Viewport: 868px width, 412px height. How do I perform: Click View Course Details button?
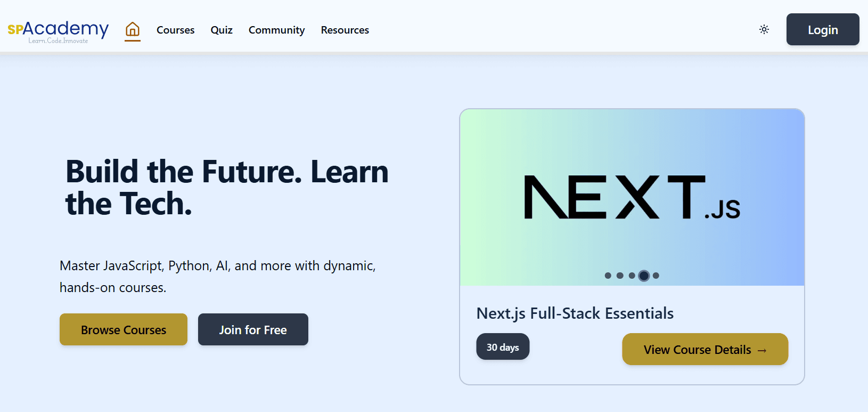[705, 349]
